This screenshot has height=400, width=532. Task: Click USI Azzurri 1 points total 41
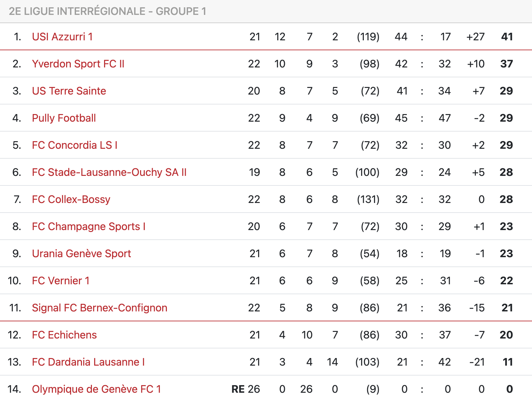[x=507, y=37]
